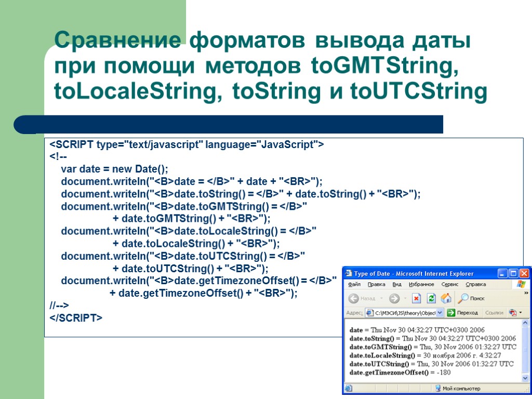The image size is (532, 399).
Task: Click the IE page icon in the address field
Action: pos(370,313)
